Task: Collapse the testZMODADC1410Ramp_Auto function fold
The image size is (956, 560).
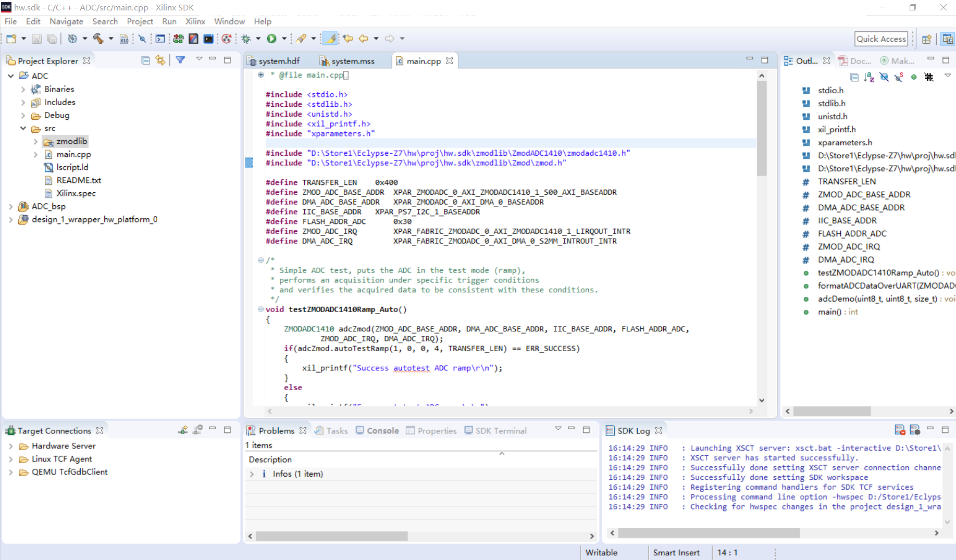Action: [x=260, y=309]
